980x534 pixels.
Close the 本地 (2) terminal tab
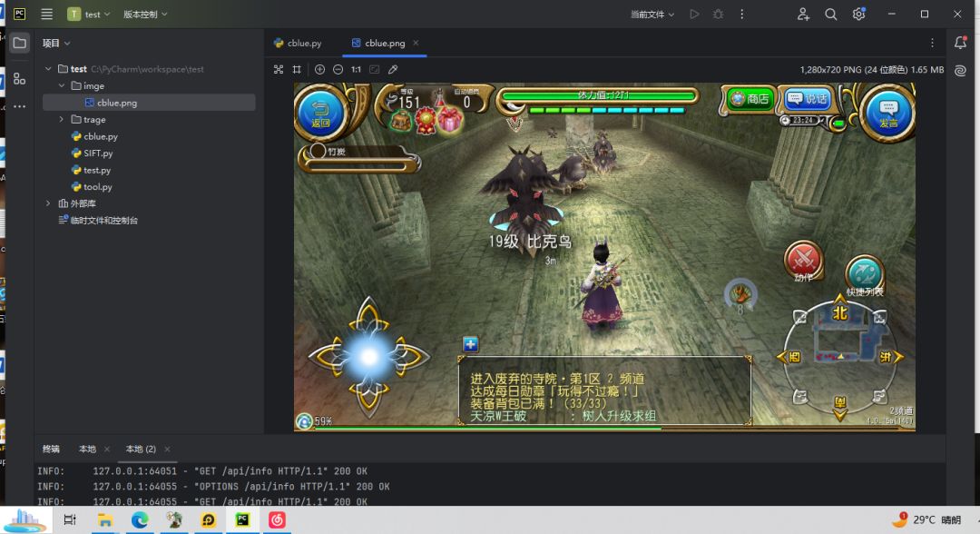167,449
